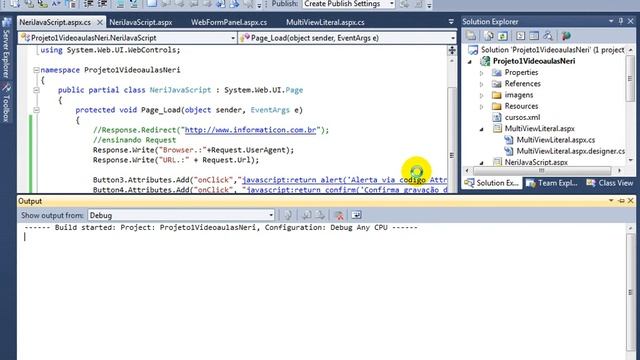Click View Code icon in Solution Explorer toolbar
640x360 pixels.
pos(520,36)
